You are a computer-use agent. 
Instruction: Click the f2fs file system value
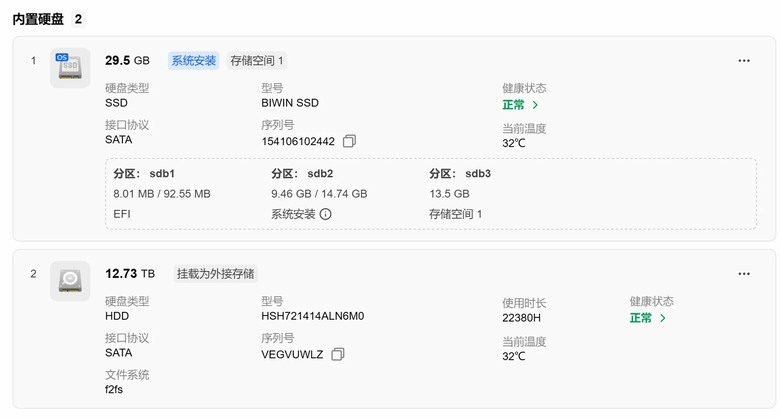(x=114, y=390)
